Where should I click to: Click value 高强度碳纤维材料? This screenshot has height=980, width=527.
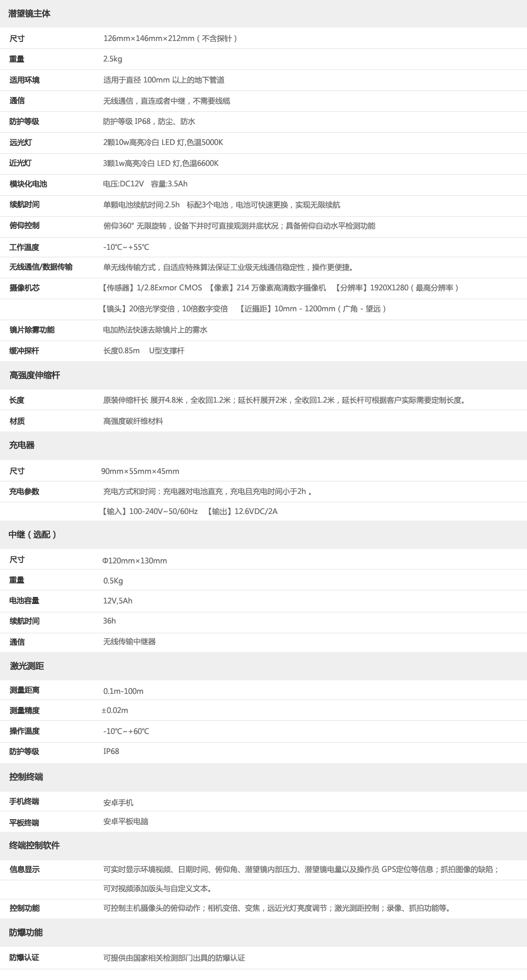tap(133, 421)
